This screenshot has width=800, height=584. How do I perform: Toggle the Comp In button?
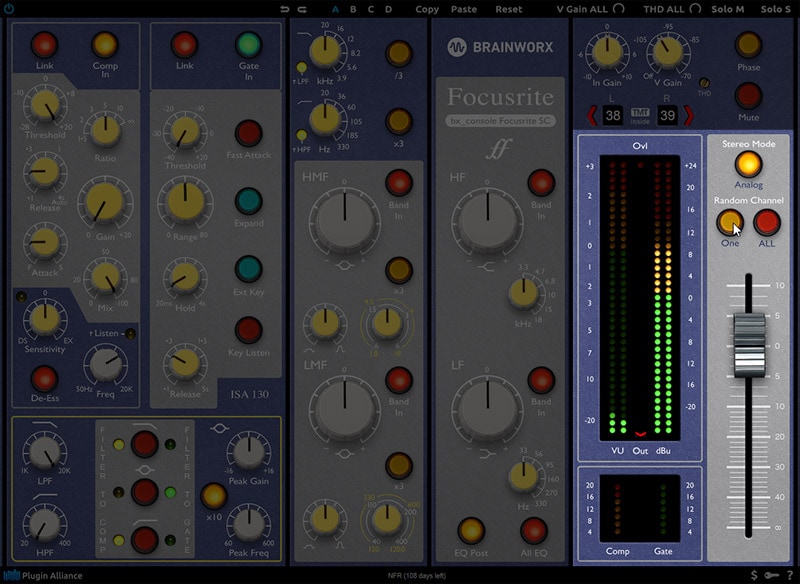pos(105,45)
